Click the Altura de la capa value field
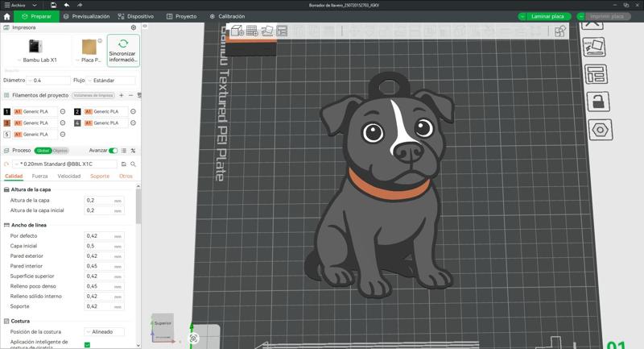This screenshot has width=644, height=349. tap(104, 201)
